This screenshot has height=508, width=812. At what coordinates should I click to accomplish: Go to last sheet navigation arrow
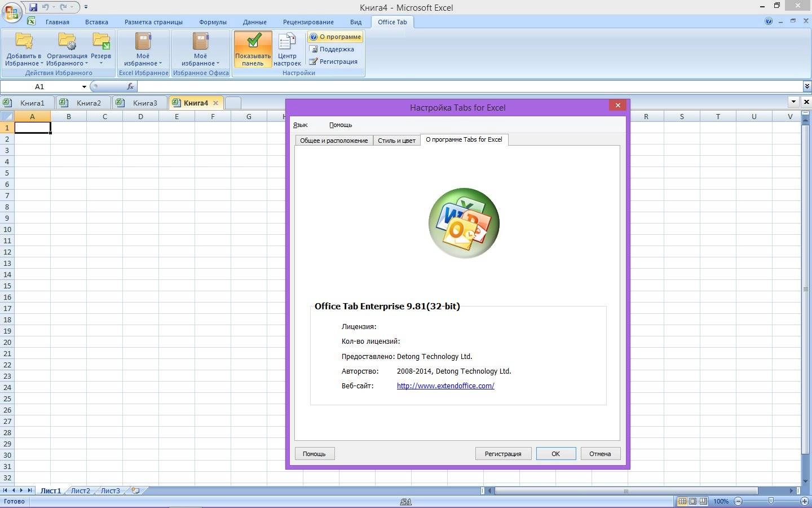click(x=30, y=491)
